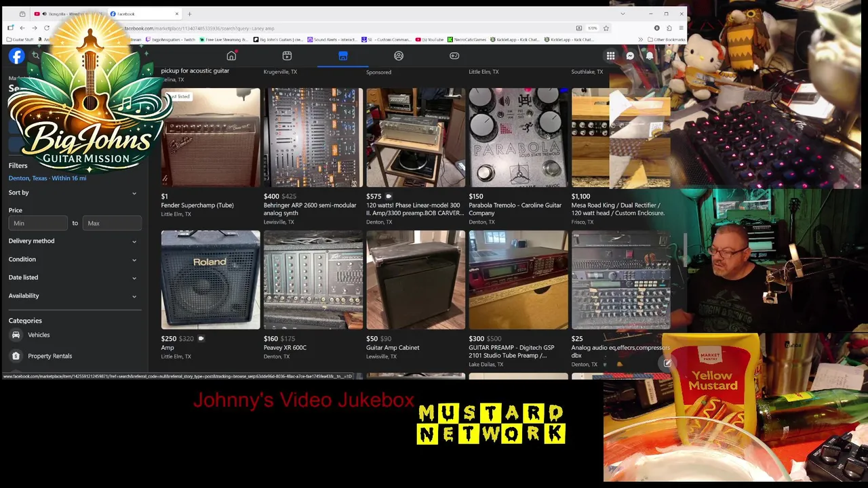Open the Roland amp listing photo
868x488 pixels.
point(210,280)
